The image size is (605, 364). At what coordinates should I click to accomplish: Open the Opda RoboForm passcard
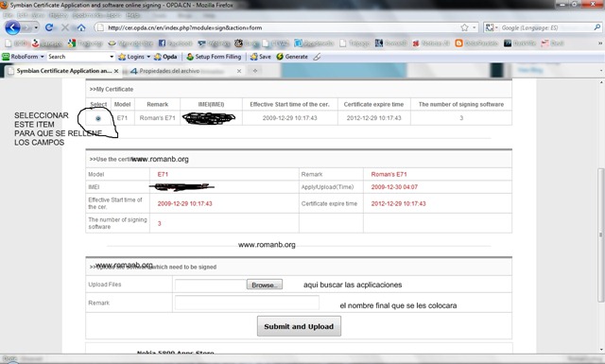165,57
